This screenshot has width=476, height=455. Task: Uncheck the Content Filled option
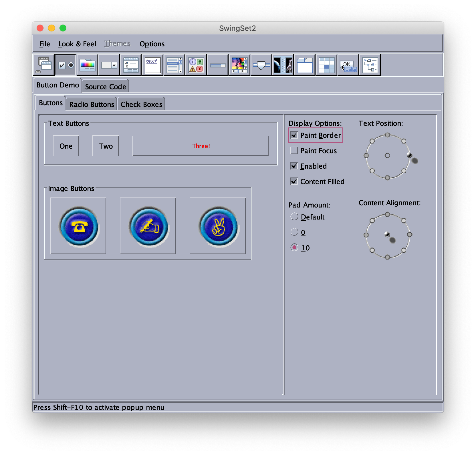[294, 181]
